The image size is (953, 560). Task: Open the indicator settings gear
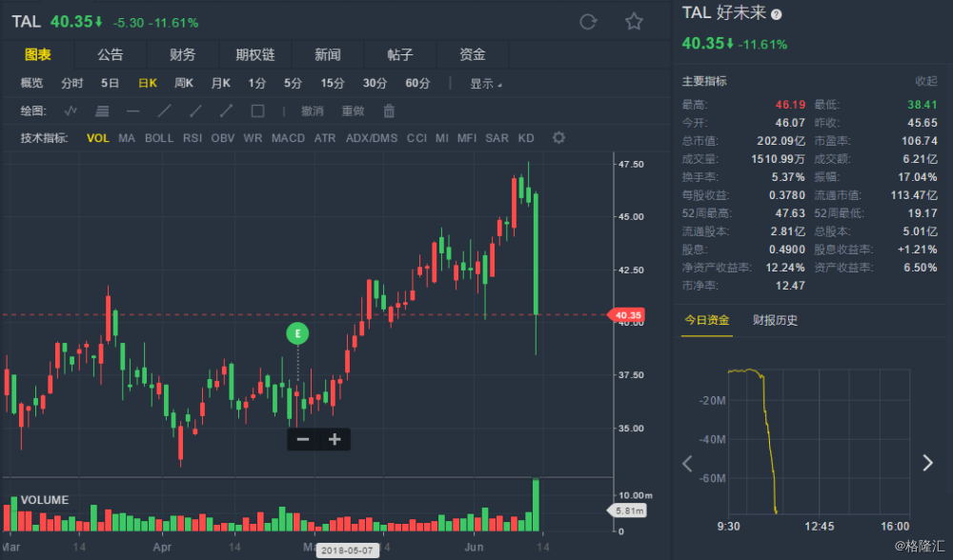point(558,138)
